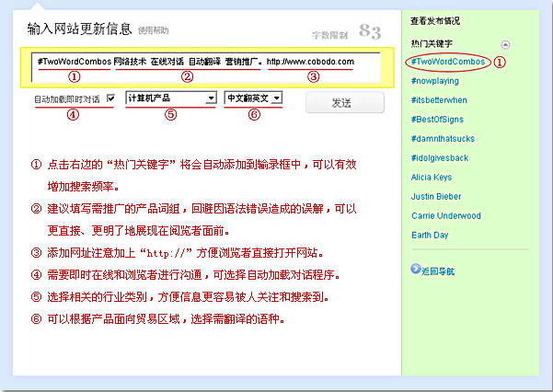Click the 字数限制 label

pos(329,35)
